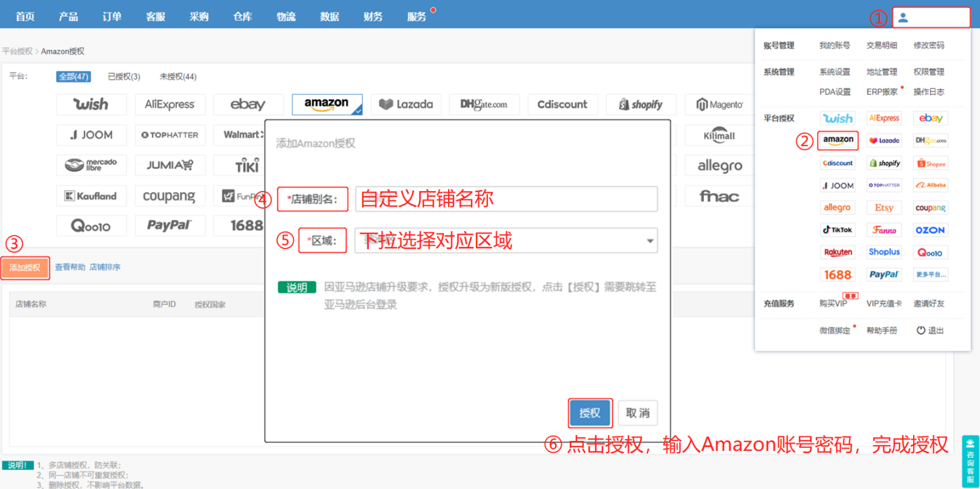
Task: Click the 平台授权 breadcrumb link
Action: coord(17,52)
